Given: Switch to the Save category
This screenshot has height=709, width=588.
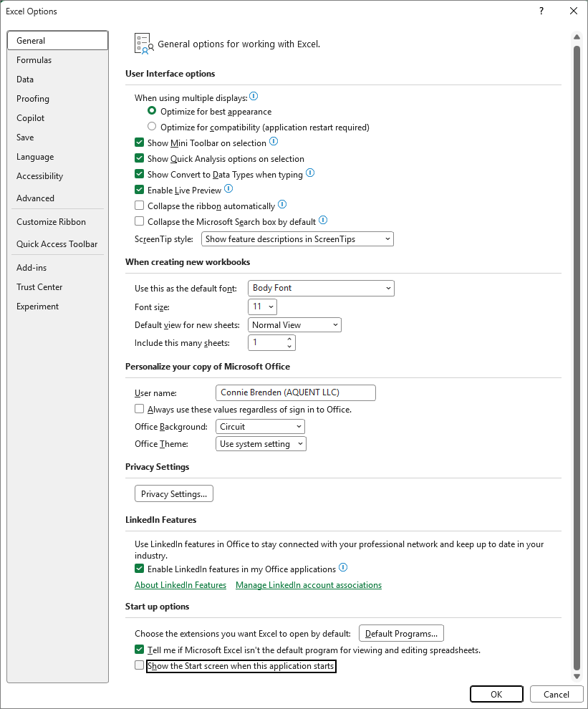Looking at the screenshot, I should pos(58,138).
